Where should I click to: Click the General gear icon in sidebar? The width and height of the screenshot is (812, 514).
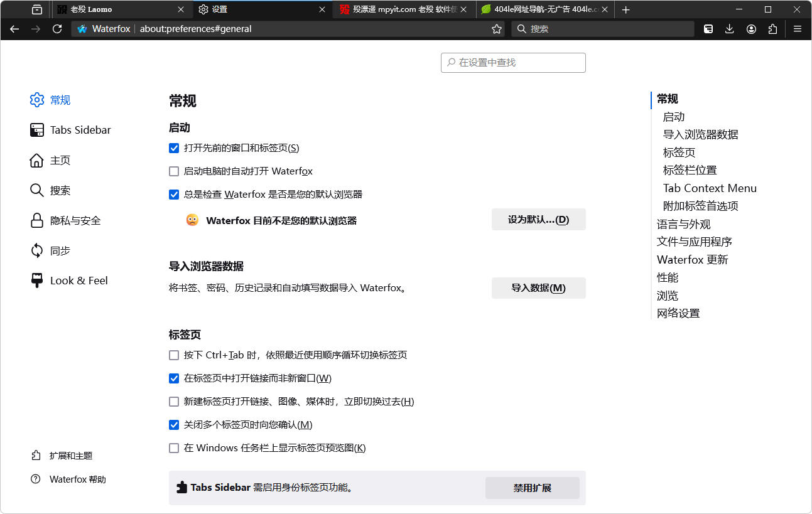[37, 100]
